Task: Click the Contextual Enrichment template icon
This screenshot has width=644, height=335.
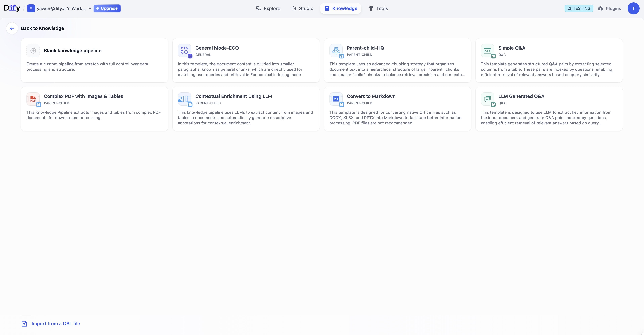Action: click(x=184, y=99)
